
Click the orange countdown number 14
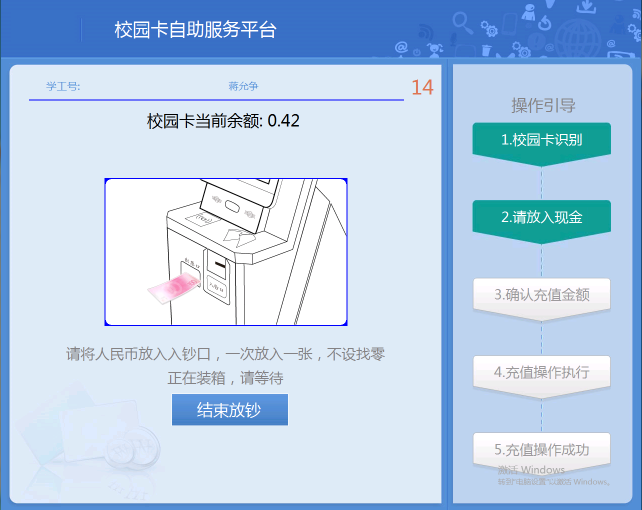pyautogui.click(x=422, y=87)
